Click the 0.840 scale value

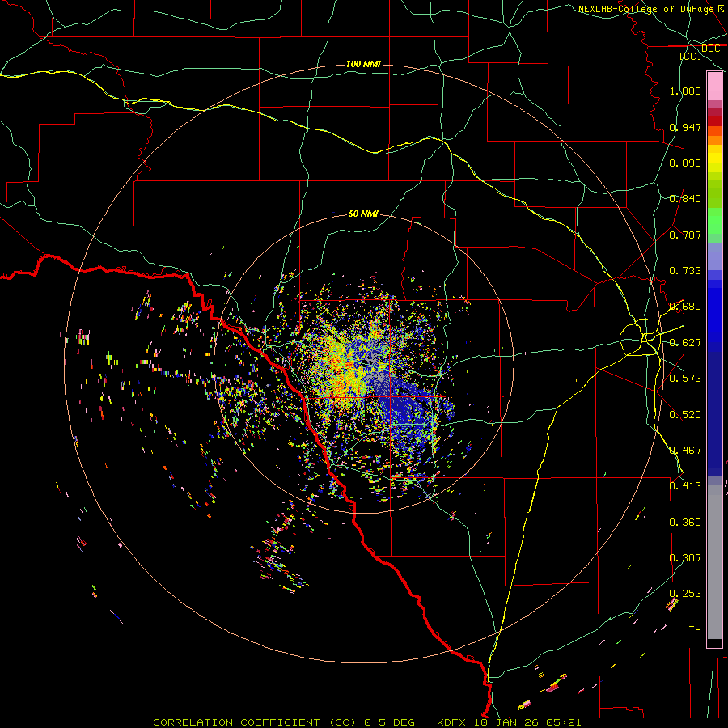click(685, 199)
